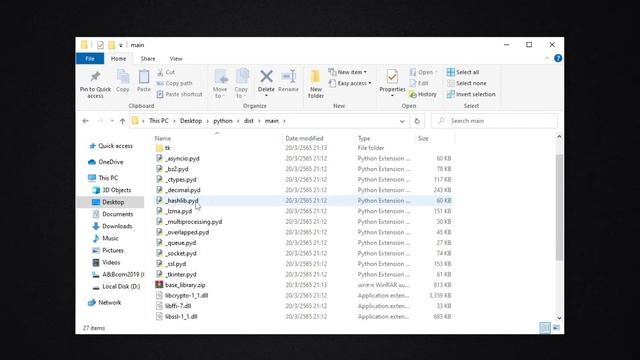
Task: Open file History
Action: tap(423, 94)
